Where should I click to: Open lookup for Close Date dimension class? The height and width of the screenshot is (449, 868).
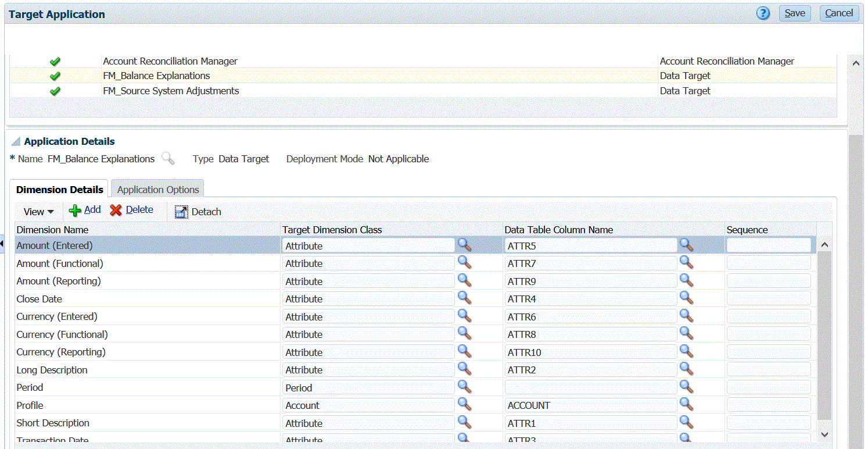[x=464, y=298]
